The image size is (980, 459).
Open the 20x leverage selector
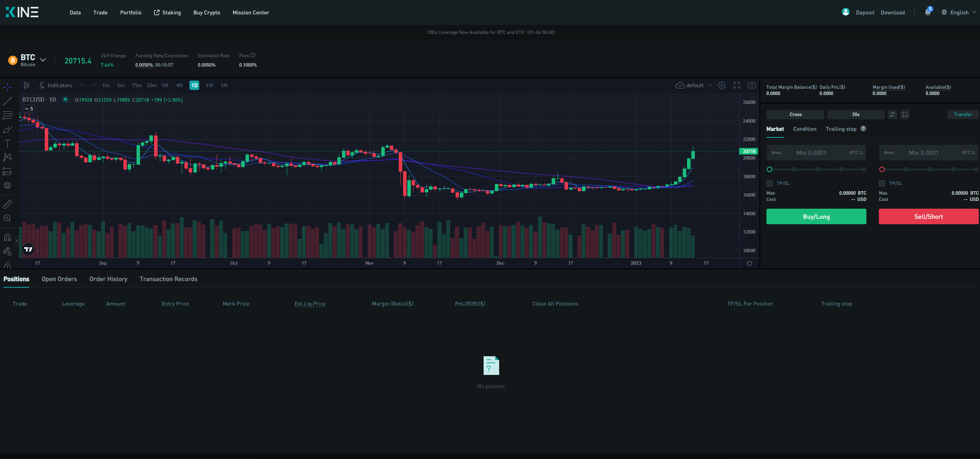point(856,114)
